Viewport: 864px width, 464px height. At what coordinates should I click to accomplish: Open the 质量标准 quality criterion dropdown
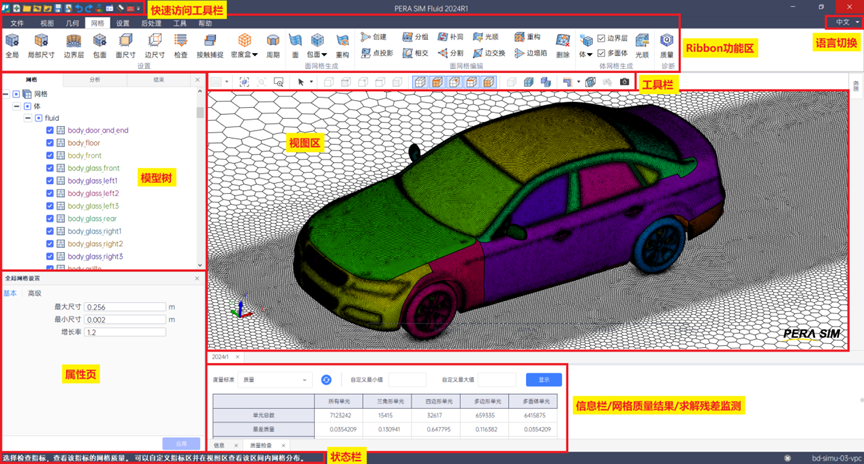pos(275,380)
